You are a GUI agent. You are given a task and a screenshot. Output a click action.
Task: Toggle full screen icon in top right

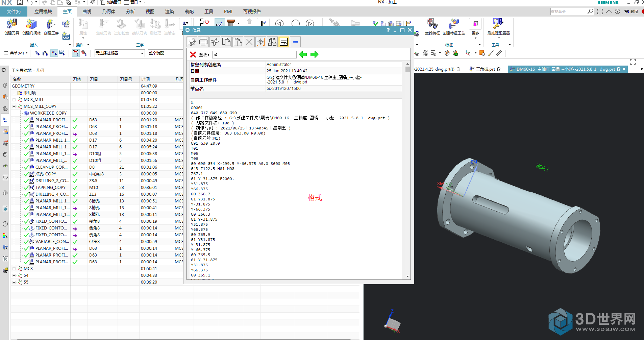tap(600, 11)
